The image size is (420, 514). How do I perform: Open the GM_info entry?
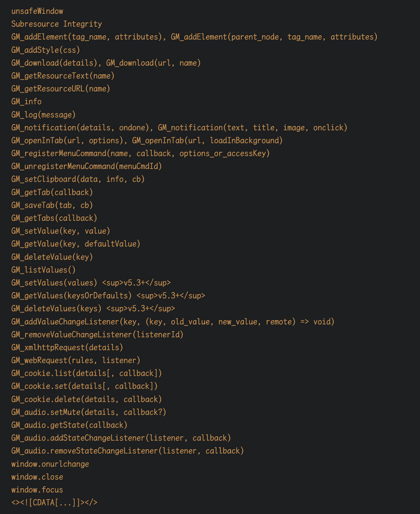click(x=26, y=102)
